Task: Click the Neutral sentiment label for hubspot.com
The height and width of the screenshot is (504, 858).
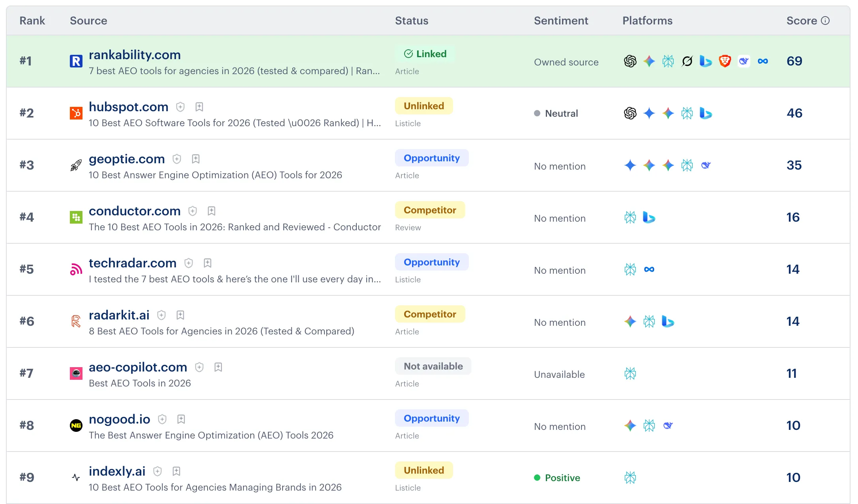Action: (556, 113)
